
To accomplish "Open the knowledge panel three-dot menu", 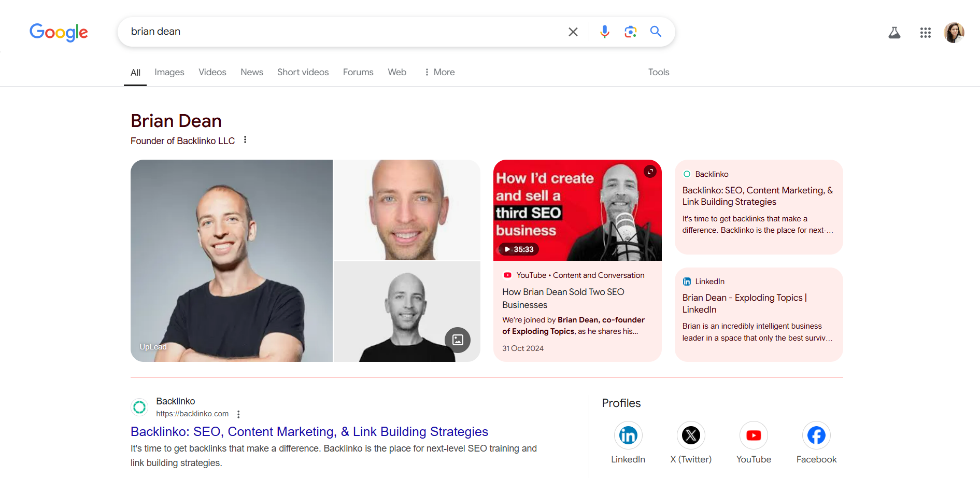I will pos(245,139).
